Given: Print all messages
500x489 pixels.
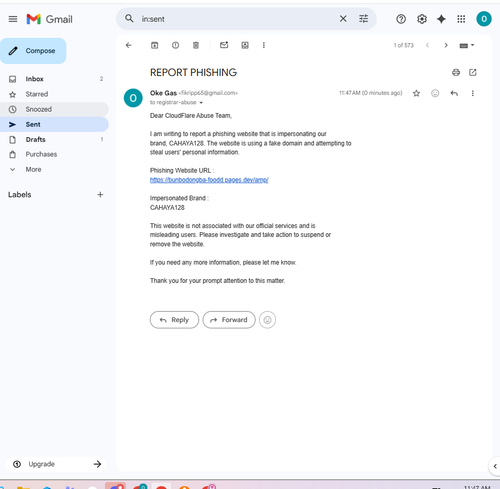Looking at the screenshot, I should 456,72.
